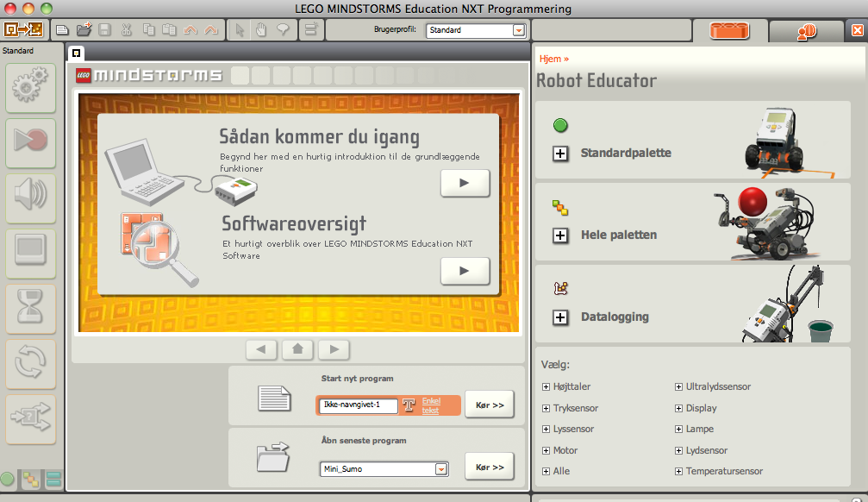Click the Ikke-navngivet-1 program name field

pos(359,405)
